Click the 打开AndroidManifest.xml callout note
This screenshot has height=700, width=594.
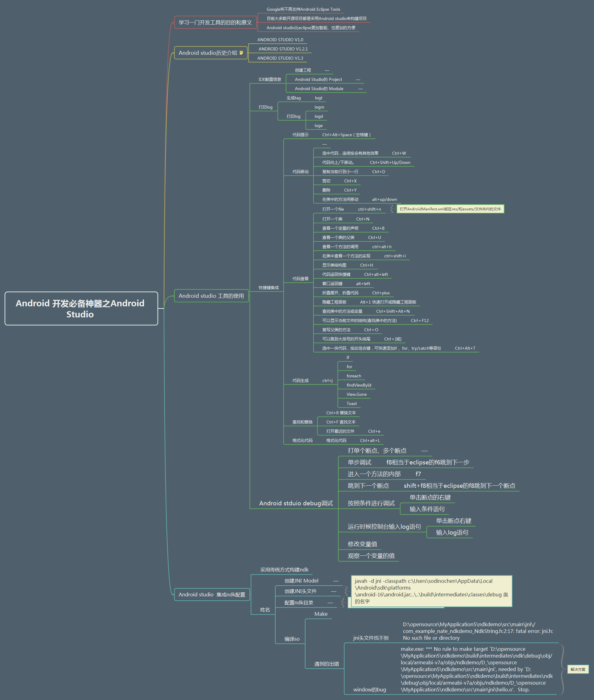pyautogui.click(x=450, y=209)
